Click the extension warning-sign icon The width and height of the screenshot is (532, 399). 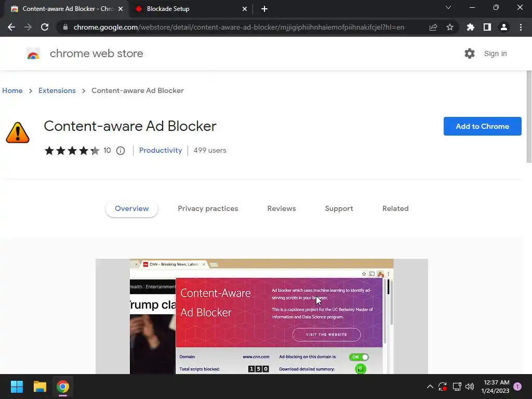coord(18,132)
